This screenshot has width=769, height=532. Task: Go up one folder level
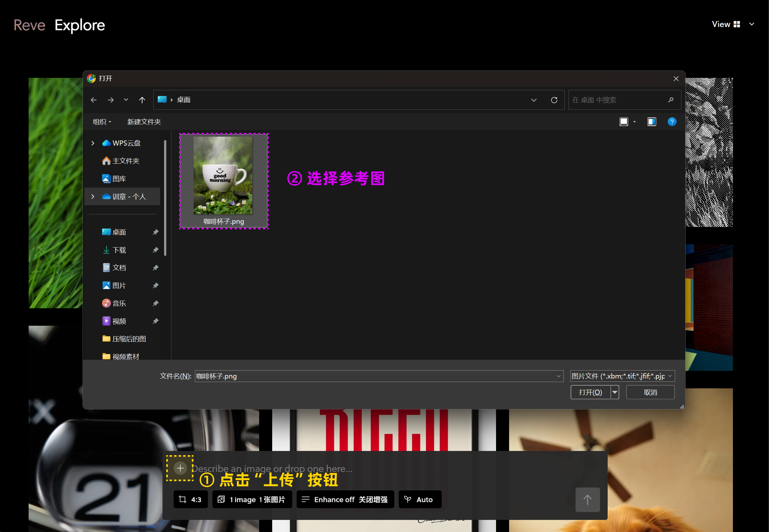pyautogui.click(x=142, y=100)
